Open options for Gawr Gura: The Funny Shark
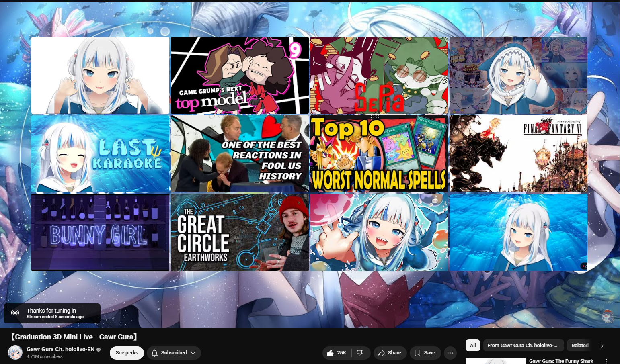This screenshot has width=620, height=364. [x=607, y=361]
